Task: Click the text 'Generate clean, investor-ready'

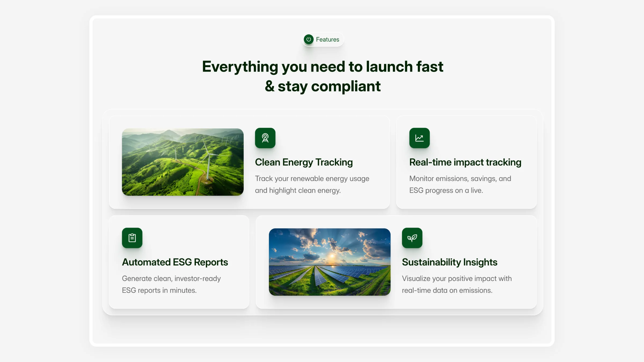Action: pos(171,279)
